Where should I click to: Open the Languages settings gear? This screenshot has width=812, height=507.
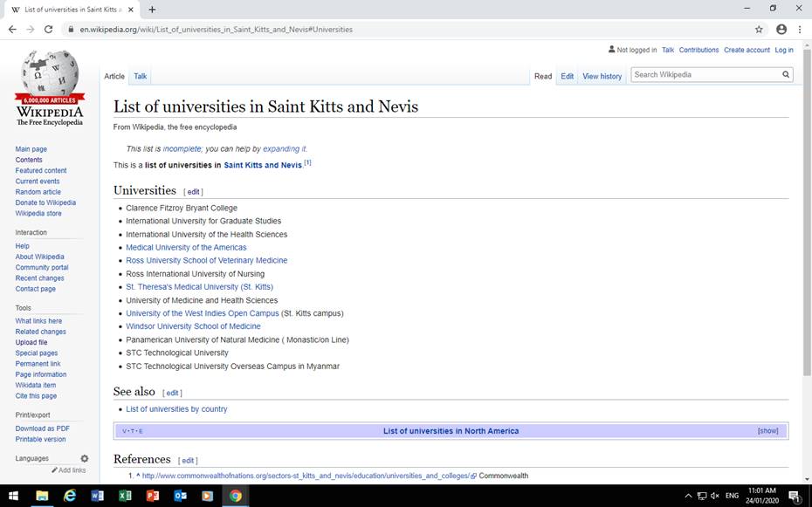[x=85, y=458]
